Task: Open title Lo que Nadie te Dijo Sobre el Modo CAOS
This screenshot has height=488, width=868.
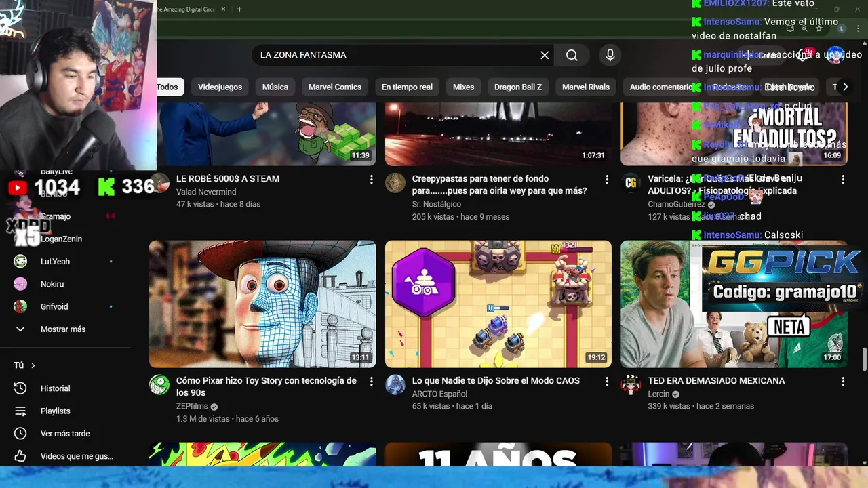Action: 496,381
